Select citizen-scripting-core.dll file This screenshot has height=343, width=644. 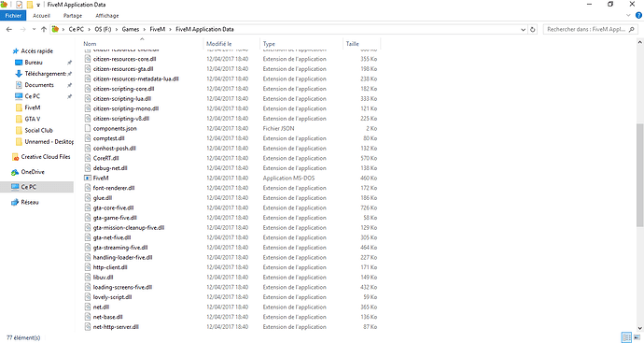(123, 89)
